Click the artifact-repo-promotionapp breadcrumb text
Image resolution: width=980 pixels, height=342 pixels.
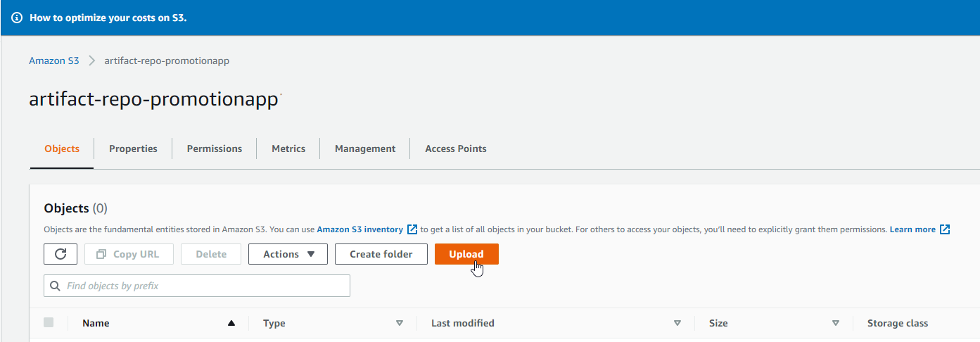point(167,61)
